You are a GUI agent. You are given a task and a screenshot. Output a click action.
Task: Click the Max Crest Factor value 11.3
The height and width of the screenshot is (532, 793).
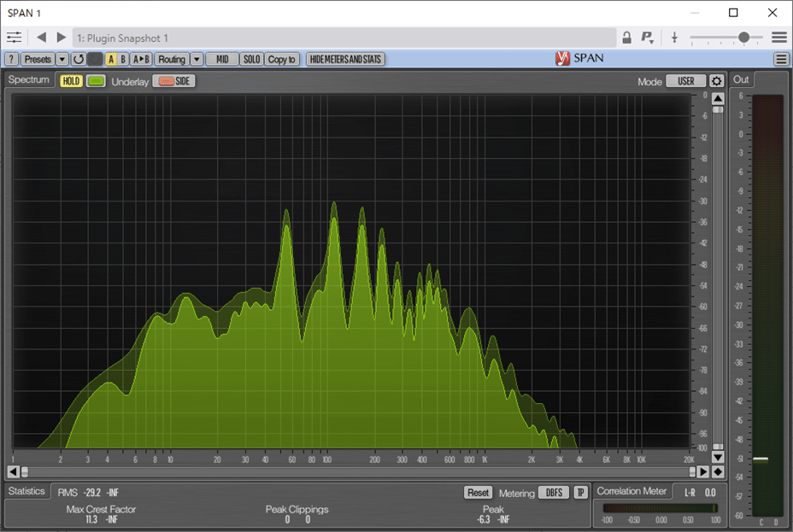click(x=91, y=519)
